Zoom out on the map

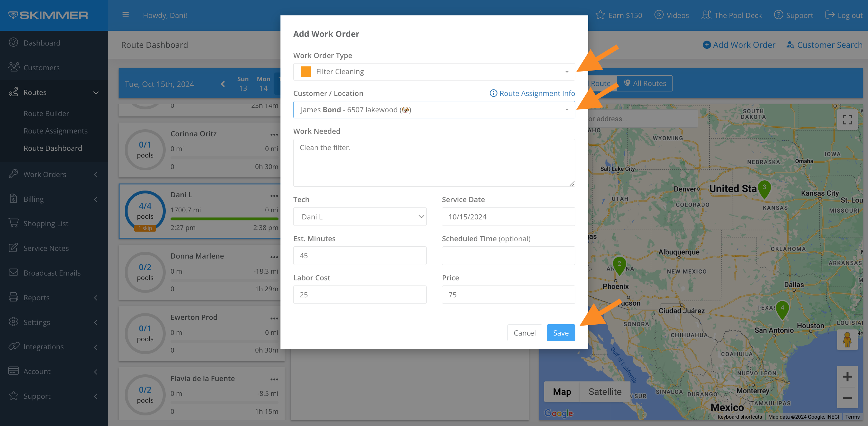point(847,398)
